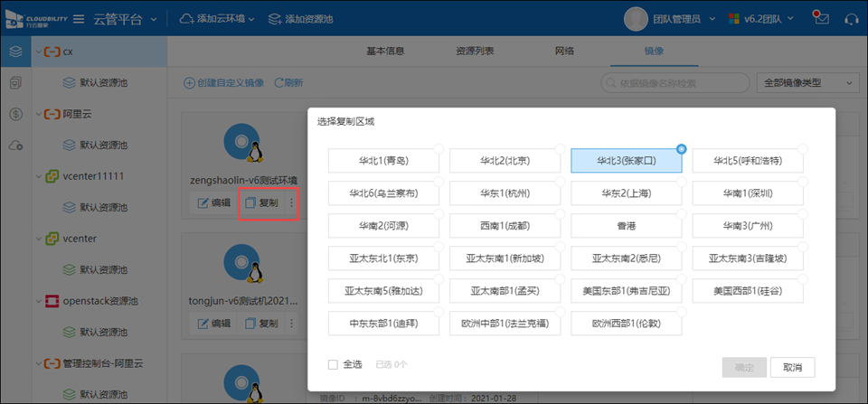Image resolution: width=868 pixels, height=404 pixels.
Task: Select the 华东2(上海) region option
Action: [x=625, y=193]
